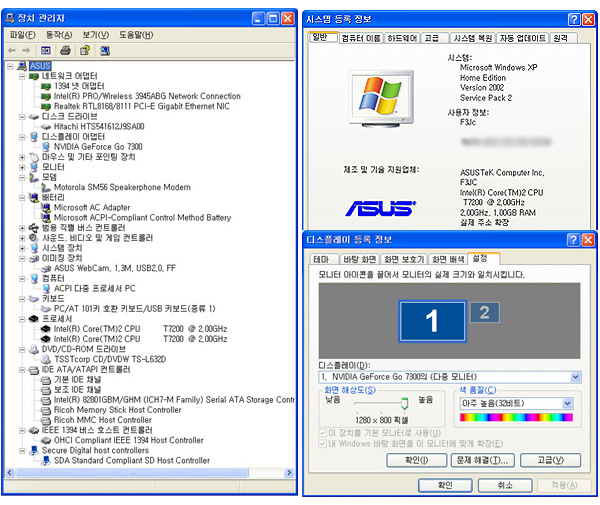Click the horizontal scrollbar left arrow in Device Manager
600x505 pixels.
10,473
